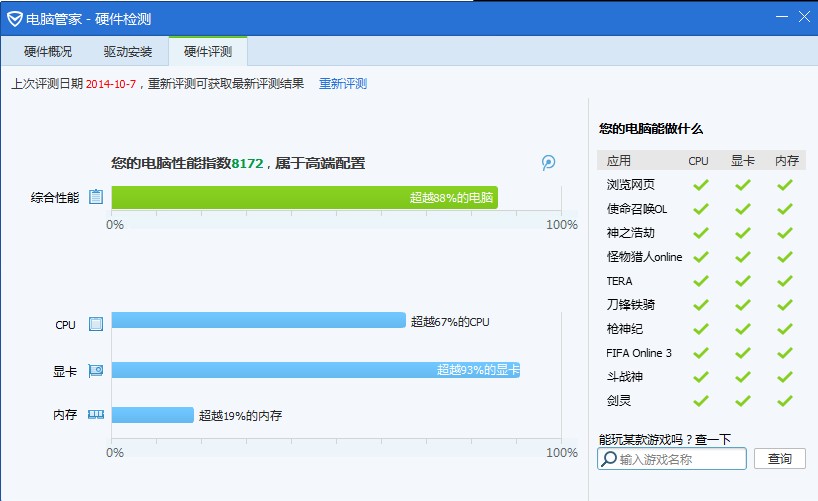Click the 内存 score bar
Screen dimensions: 818x501
153,415
